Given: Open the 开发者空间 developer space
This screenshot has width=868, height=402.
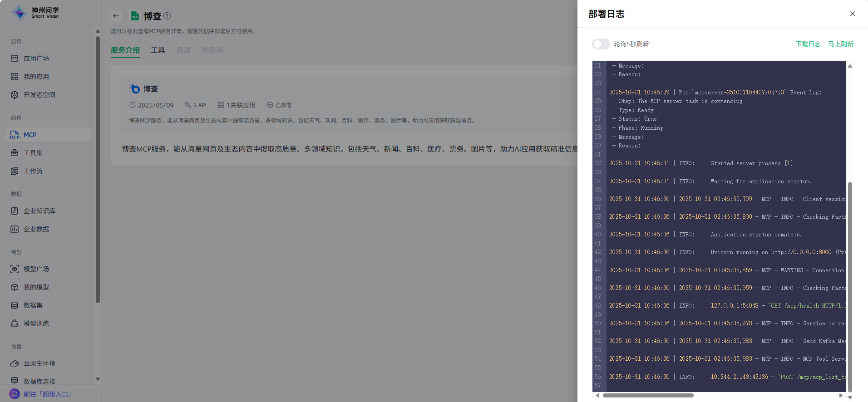Looking at the screenshot, I should pyautogui.click(x=39, y=95).
